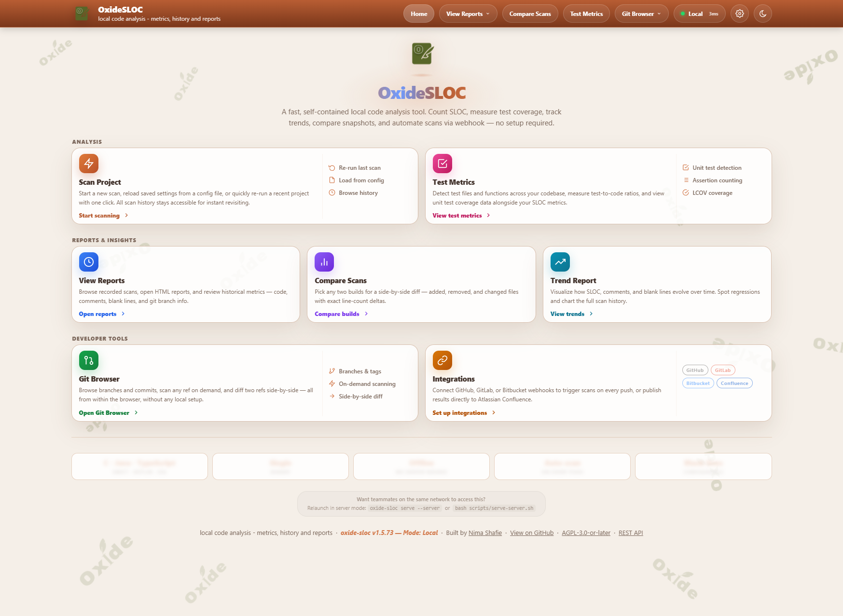The height and width of the screenshot is (616, 843).
Task: Click the Set up integrations link
Action: 460,413
